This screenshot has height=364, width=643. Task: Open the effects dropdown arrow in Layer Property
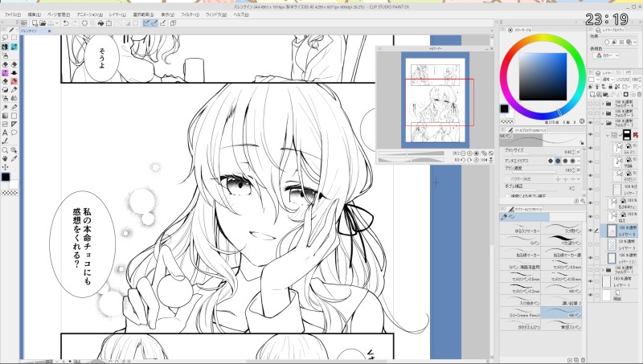[635, 42]
